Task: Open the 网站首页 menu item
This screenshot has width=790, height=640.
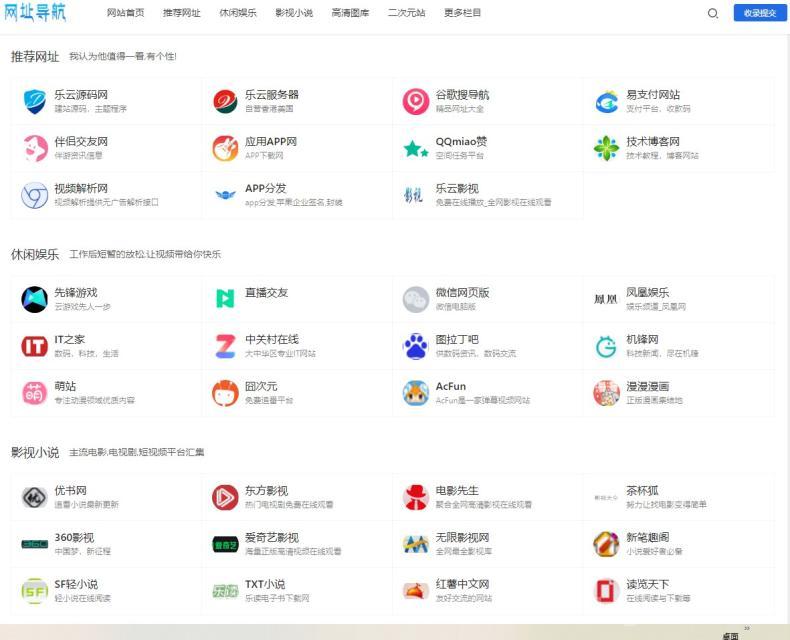Action: point(125,13)
